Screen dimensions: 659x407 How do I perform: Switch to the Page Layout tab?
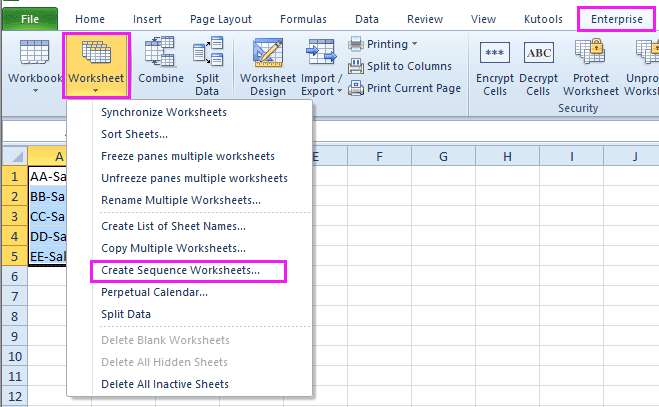pyautogui.click(x=221, y=19)
